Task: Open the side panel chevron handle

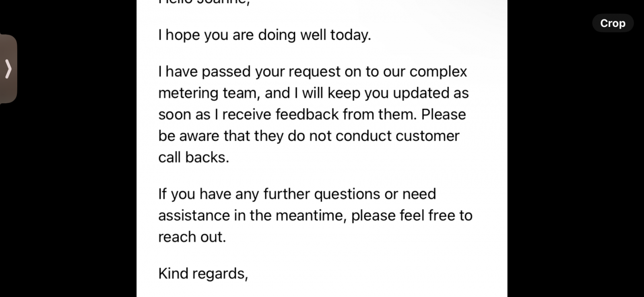Action: tap(8, 69)
